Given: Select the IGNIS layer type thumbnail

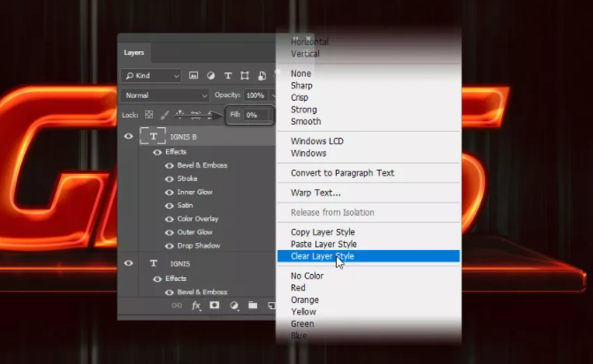Looking at the screenshot, I should coord(153,263).
